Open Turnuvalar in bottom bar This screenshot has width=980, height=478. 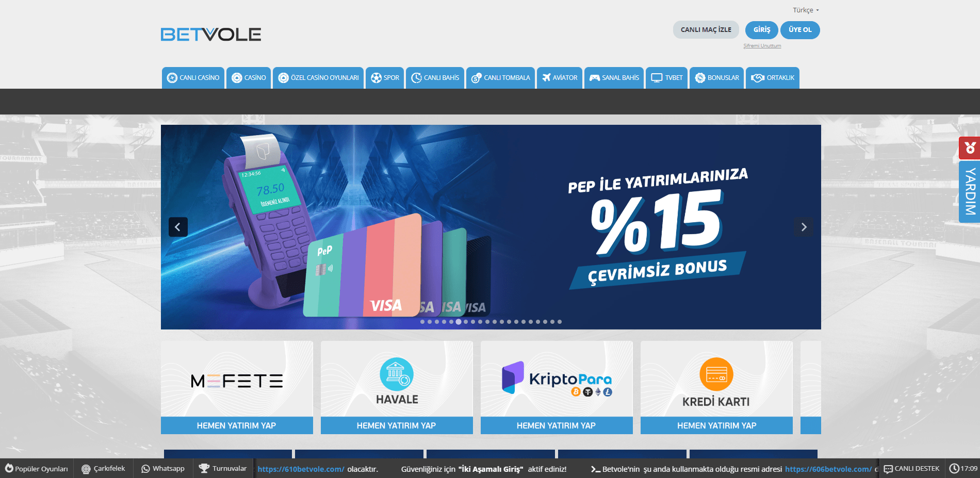223,469
